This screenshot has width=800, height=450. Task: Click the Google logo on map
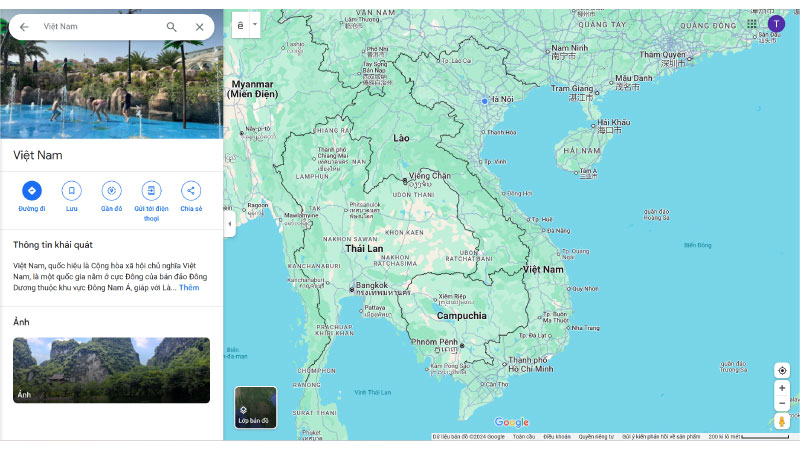pyautogui.click(x=511, y=422)
